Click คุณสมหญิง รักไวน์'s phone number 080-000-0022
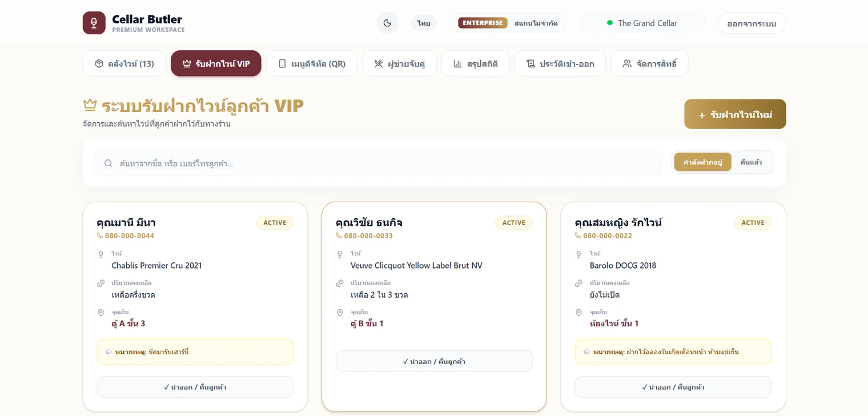The width and height of the screenshot is (868, 416). coord(608,235)
